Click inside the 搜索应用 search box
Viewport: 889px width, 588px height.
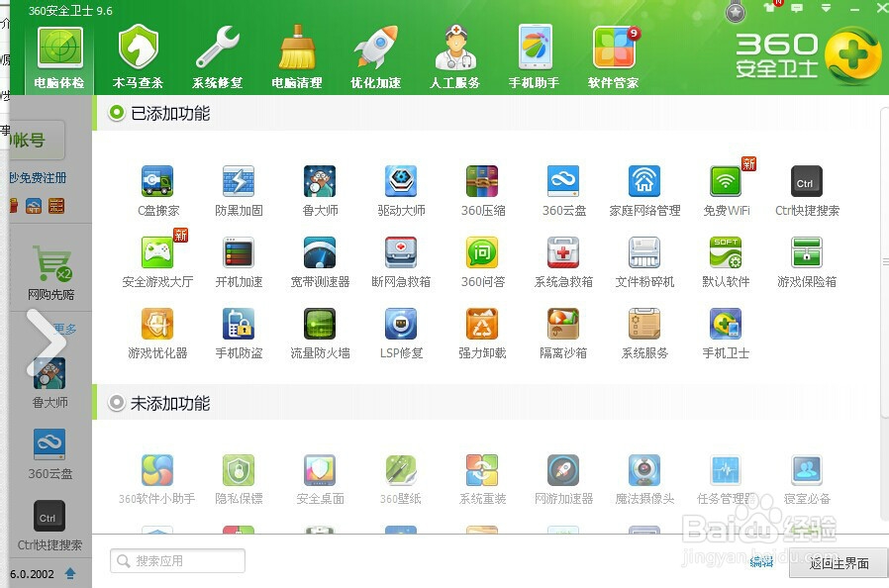coord(178,560)
